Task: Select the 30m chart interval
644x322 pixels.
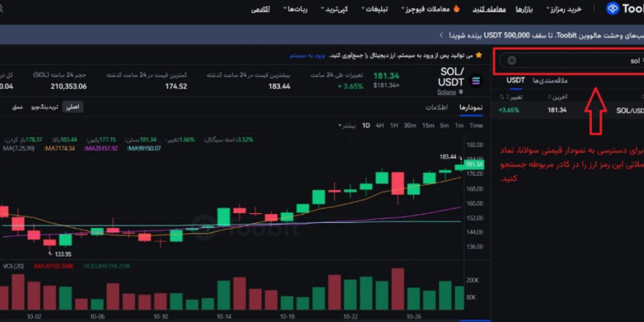Action: point(410,126)
